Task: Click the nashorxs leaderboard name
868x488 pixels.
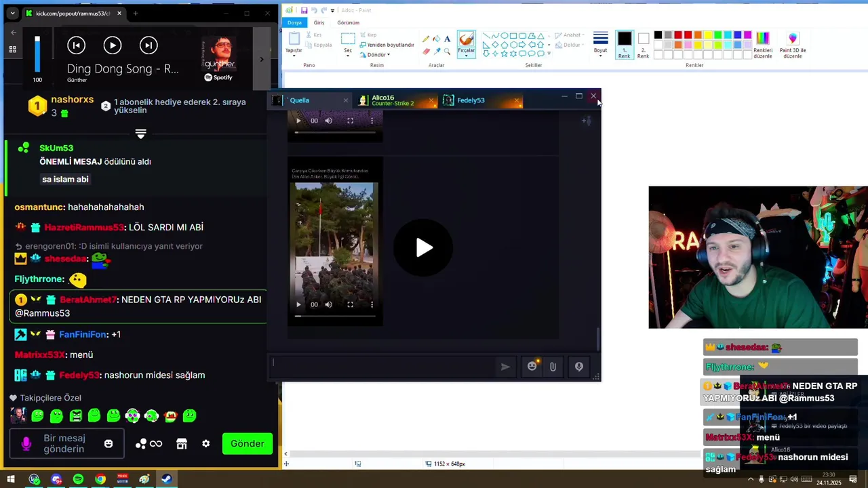Action: (73, 100)
